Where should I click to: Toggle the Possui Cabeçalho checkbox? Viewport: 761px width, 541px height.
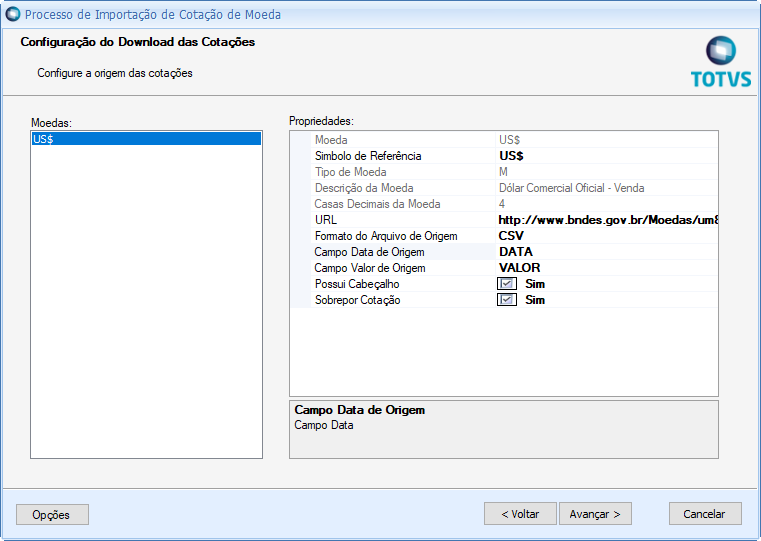click(x=507, y=284)
